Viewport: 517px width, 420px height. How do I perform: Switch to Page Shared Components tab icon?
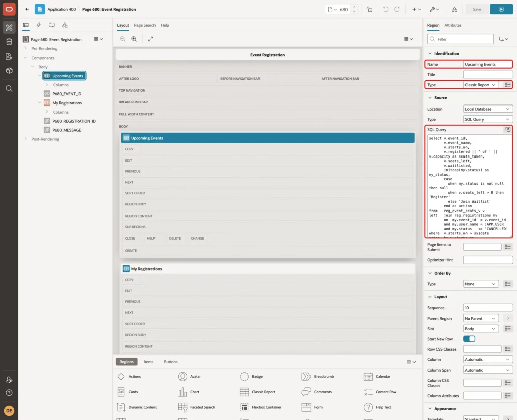pyautogui.click(x=65, y=25)
